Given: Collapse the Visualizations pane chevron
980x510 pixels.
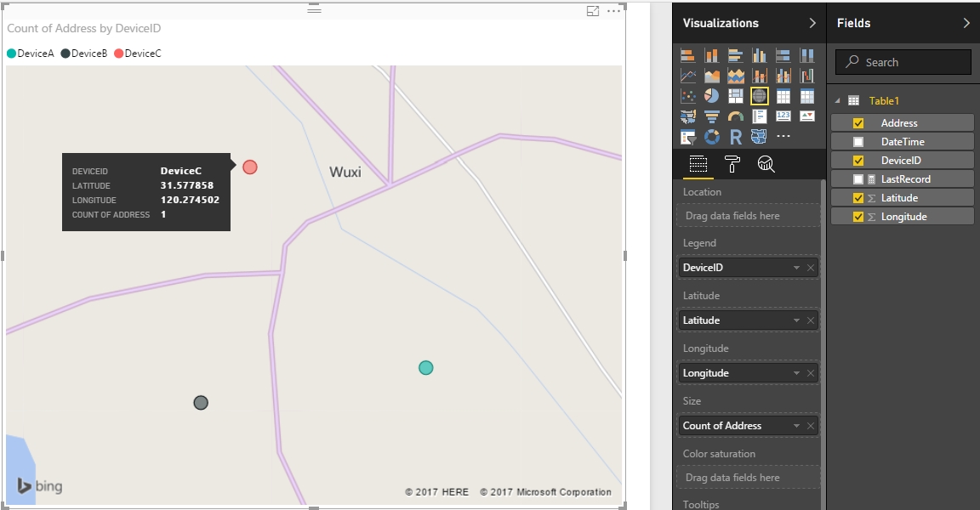Looking at the screenshot, I should click(812, 23).
